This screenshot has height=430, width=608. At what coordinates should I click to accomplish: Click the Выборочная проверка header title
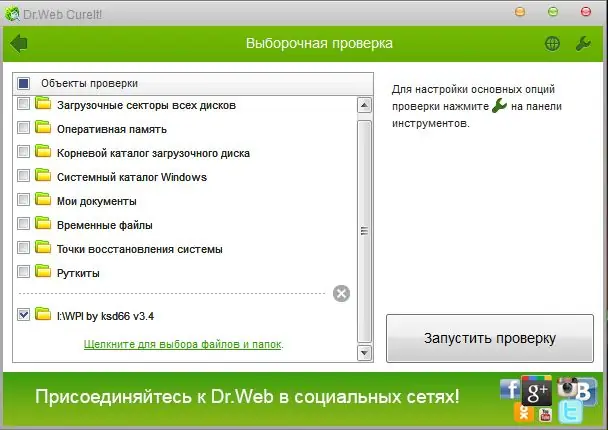point(319,43)
